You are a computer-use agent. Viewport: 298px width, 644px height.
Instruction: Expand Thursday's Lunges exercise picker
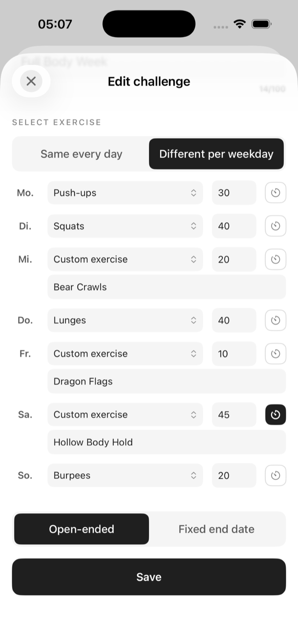click(x=125, y=320)
